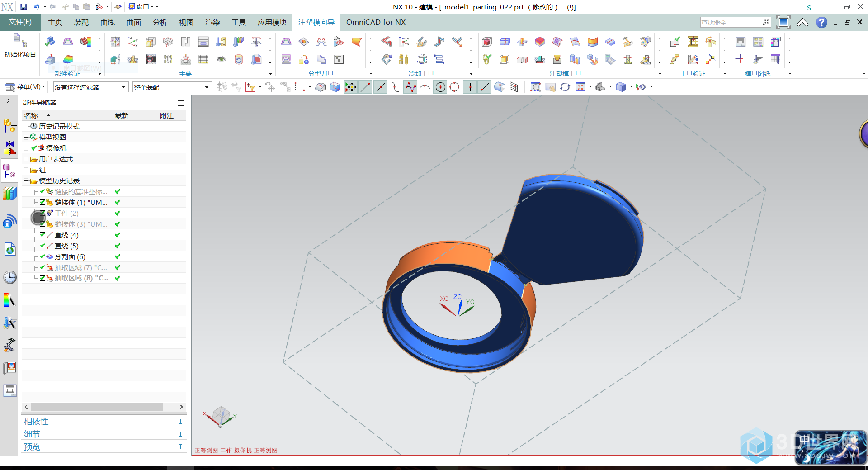The image size is (868, 470).
Task: Click the Initialize Project (初始化项目) button
Action: tap(20, 45)
